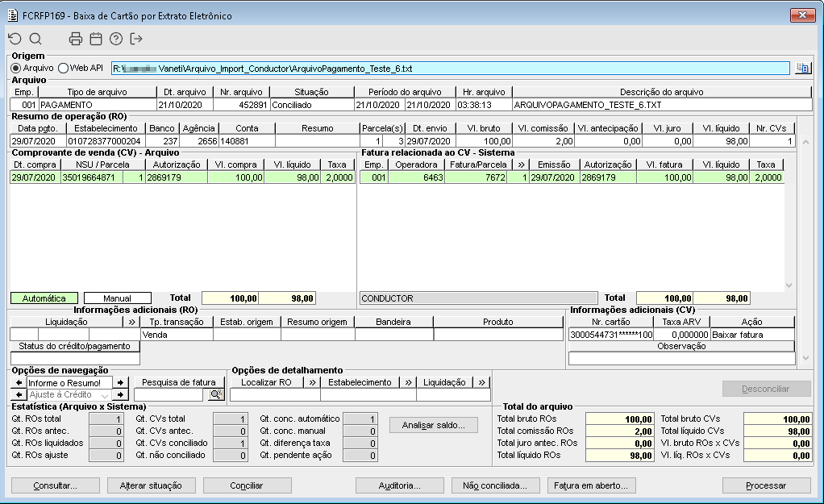Image resolution: width=824 pixels, height=504 pixels.
Task: Click the Fatura em aberto... button
Action: pos(591,485)
